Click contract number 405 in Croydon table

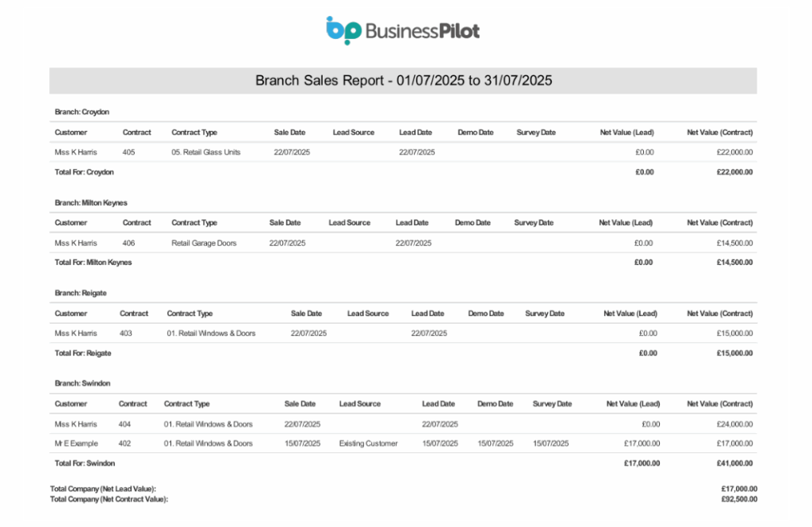[128, 152]
